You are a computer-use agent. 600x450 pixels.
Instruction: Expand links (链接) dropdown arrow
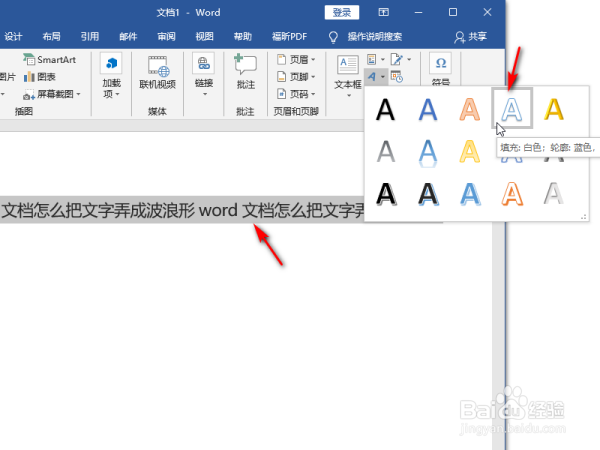tap(205, 94)
